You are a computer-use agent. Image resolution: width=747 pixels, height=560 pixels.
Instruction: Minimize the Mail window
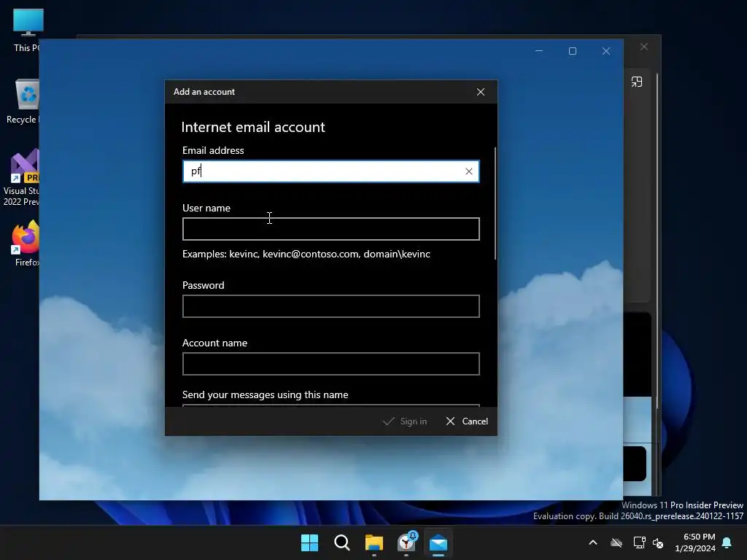(539, 50)
